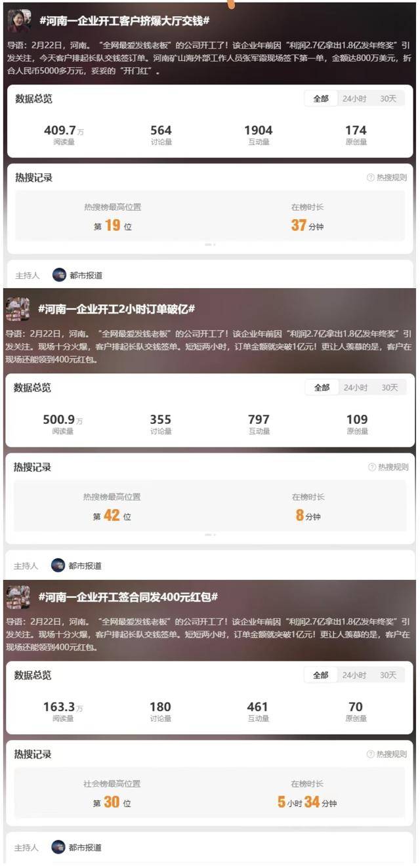The height and width of the screenshot is (868, 420).
Task: Open the topic avatar beside #河南一企业开工2小时订单破亿#
Action: [18, 308]
